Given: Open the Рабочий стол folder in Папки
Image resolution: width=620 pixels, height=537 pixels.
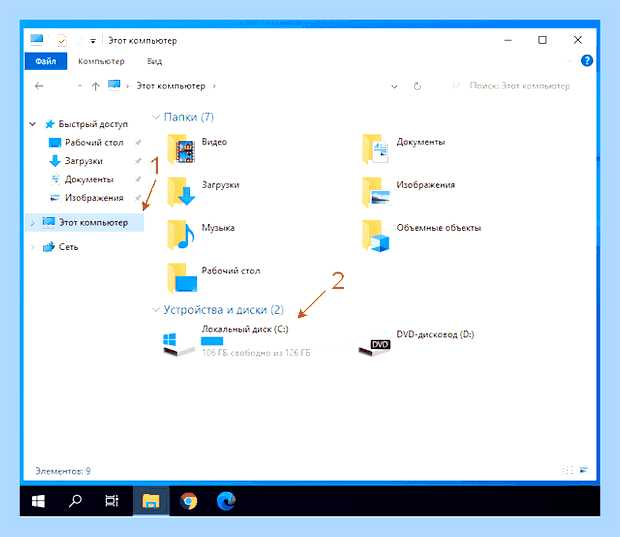Looking at the screenshot, I should pos(182,278).
